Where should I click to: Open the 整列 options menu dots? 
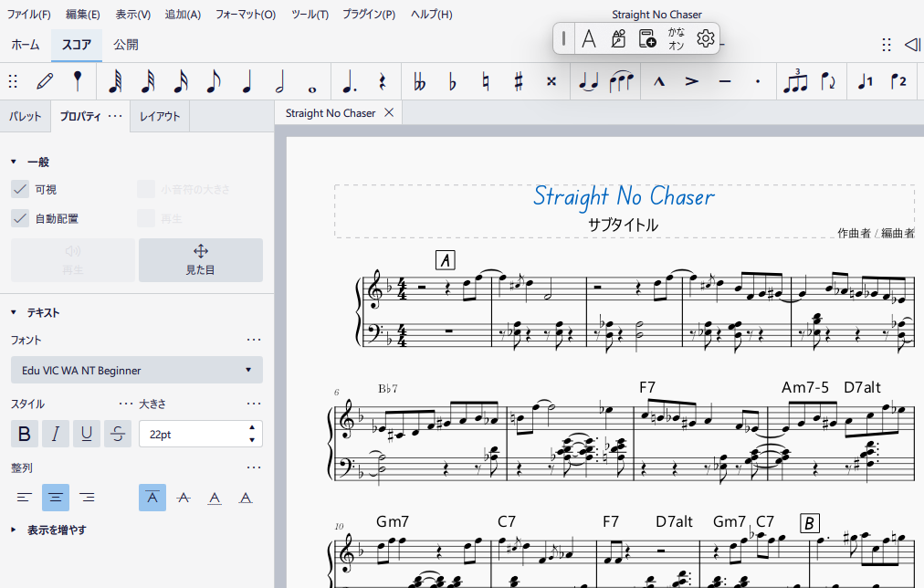tap(254, 467)
